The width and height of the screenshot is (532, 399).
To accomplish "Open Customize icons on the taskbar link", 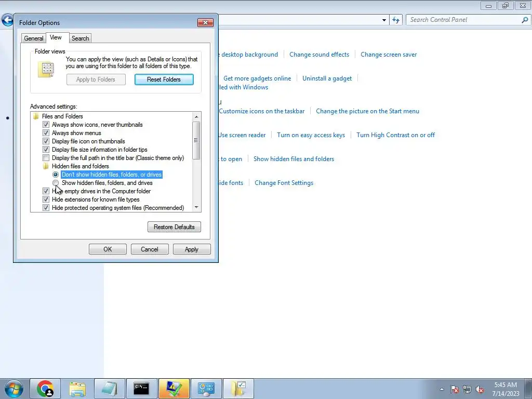I will 262,111.
